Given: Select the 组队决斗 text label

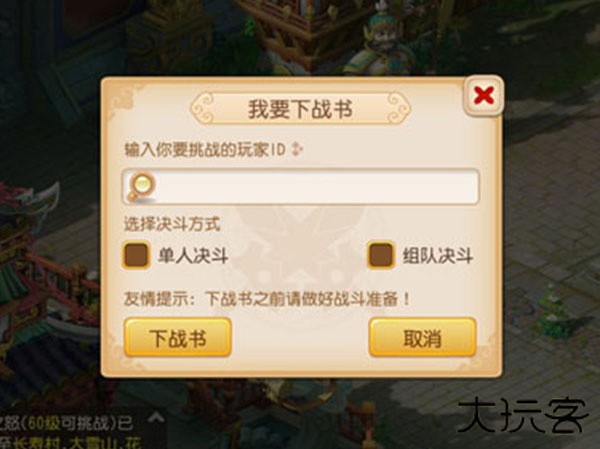Looking at the screenshot, I should (x=438, y=255).
